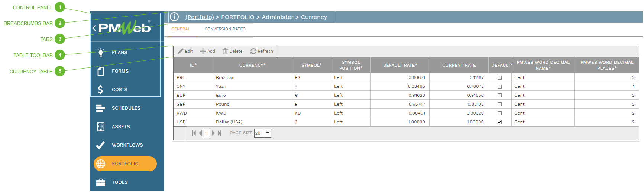Click the (Portfolio) breadcrumb link
The image size is (644, 192).
tap(200, 17)
